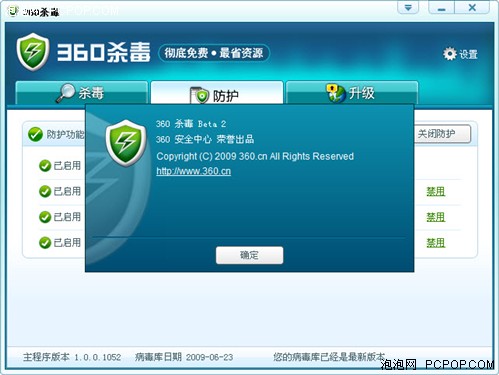Click the title bar 360 app icon
Screen dimensions: 499x375
coord(13,11)
